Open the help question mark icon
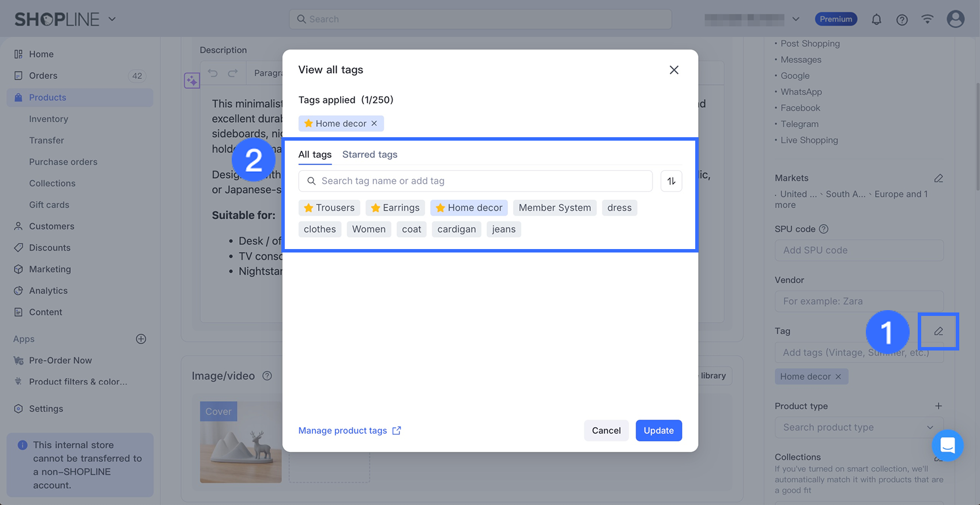The width and height of the screenshot is (980, 505). [902, 20]
